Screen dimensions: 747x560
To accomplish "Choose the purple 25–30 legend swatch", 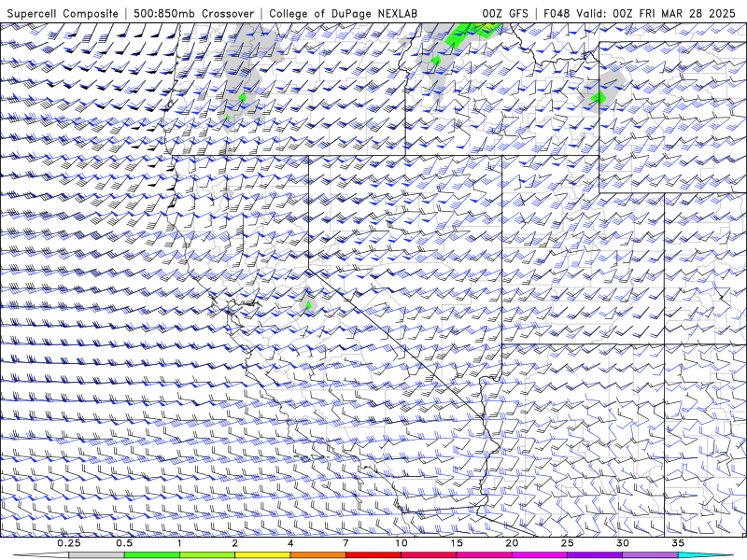I will [x=595, y=555].
